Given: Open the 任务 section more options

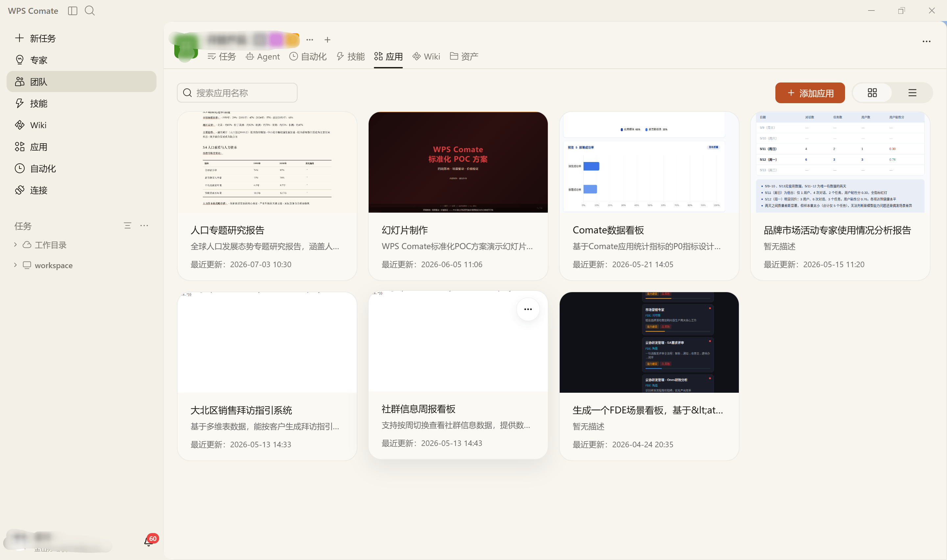Looking at the screenshot, I should 144,226.
